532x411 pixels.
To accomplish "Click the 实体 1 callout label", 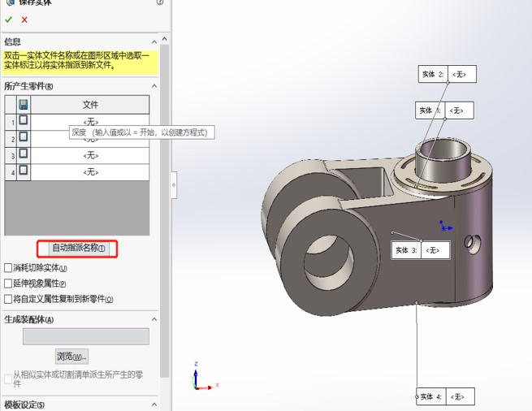I will pyautogui.click(x=444, y=110).
